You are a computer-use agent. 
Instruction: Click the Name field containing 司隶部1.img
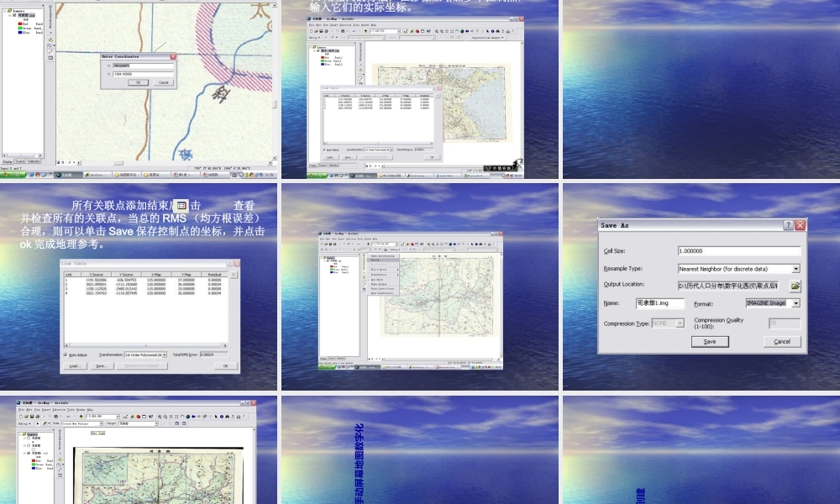click(x=660, y=303)
